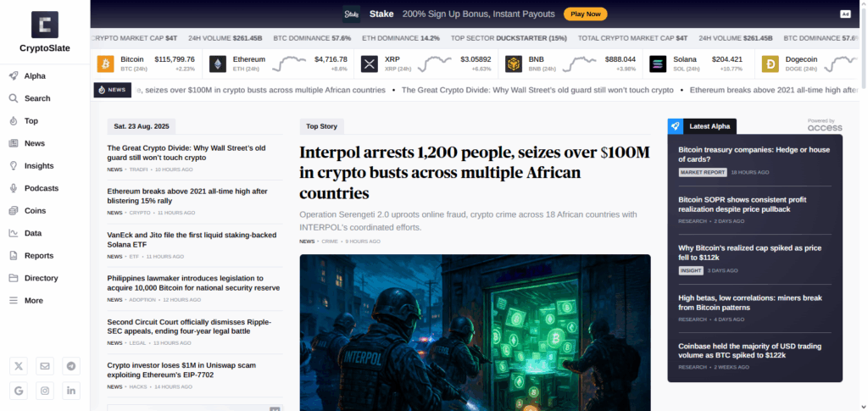Viewport: 868px width, 411px height.
Task: Click the Bitcoin coin icon in ticker
Action: point(105,64)
